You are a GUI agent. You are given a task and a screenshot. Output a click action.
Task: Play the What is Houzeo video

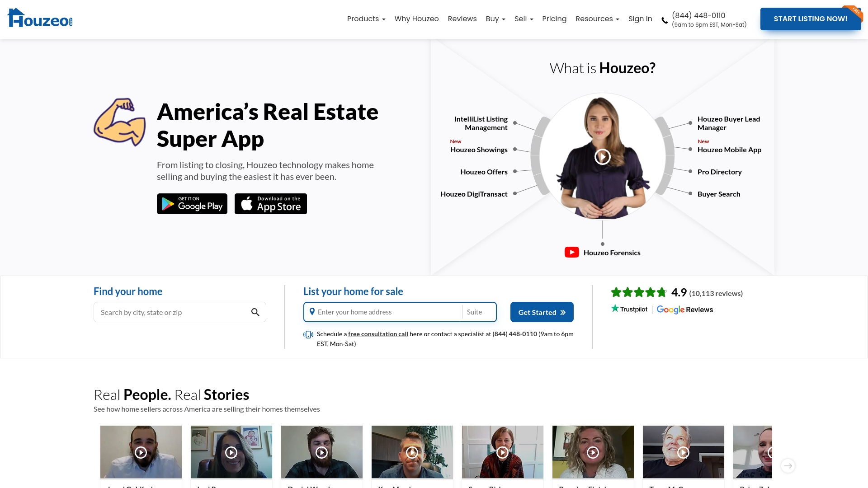point(603,157)
